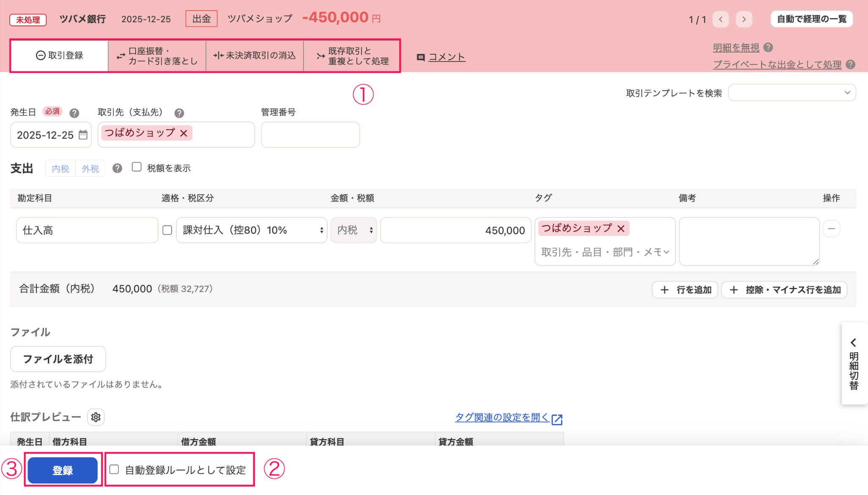The width and height of the screenshot is (868, 495).
Task: Remove つばめショップ tag in タグ column
Action: (621, 229)
